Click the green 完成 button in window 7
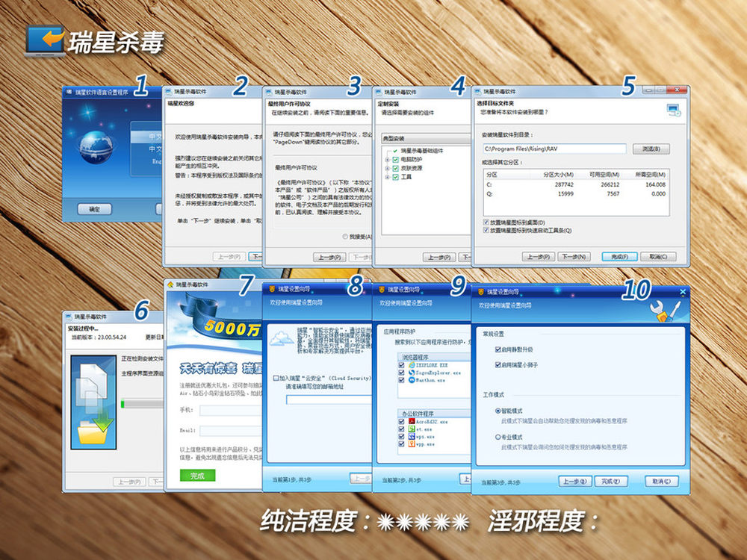This screenshot has width=747, height=560. (x=198, y=476)
